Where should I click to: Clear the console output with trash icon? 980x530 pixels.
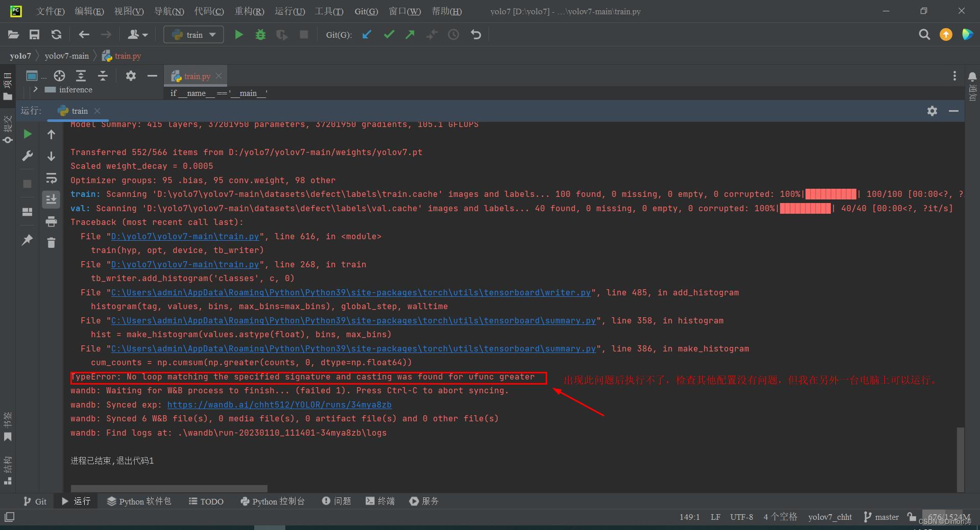(51, 242)
